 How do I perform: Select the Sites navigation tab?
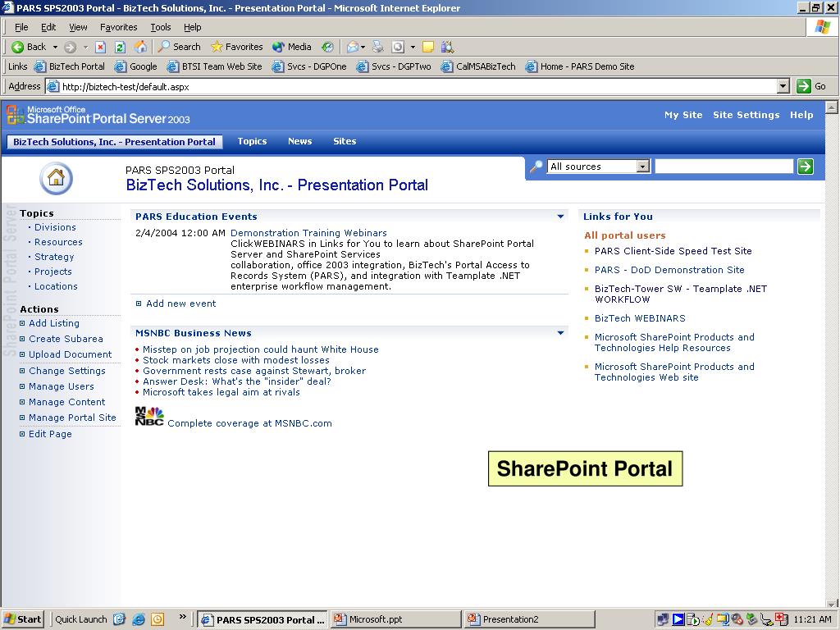pos(345,141)
